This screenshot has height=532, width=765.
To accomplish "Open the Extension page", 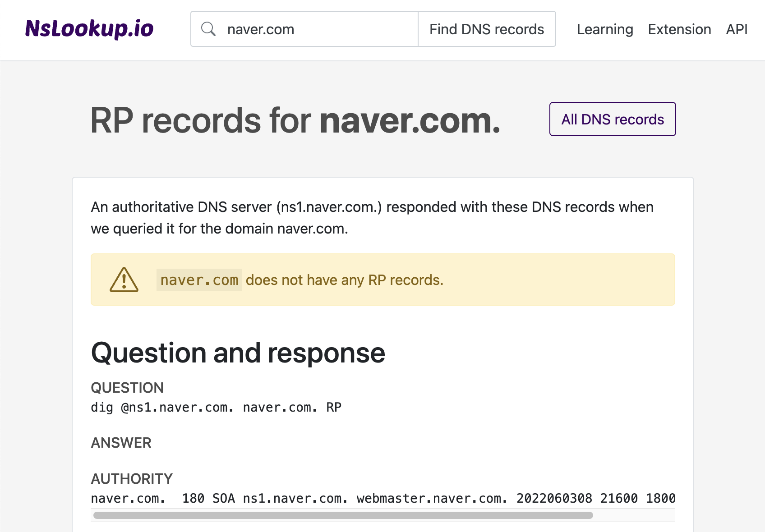I will pyautogui.click(x=679, y=29).
